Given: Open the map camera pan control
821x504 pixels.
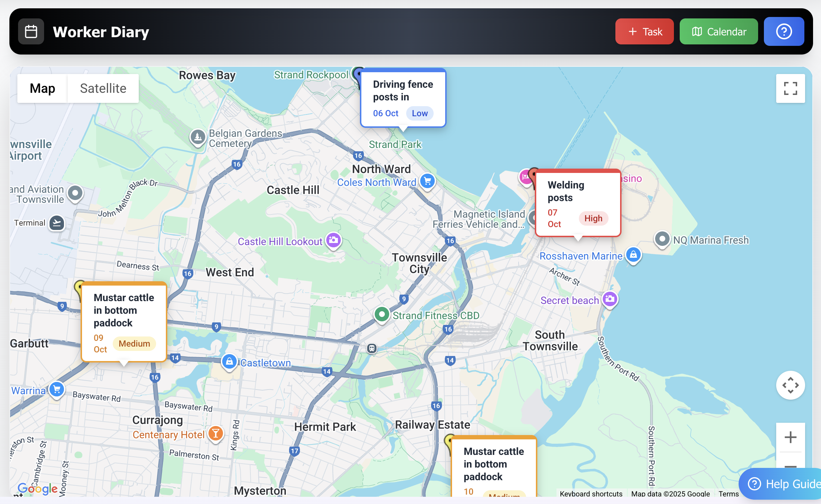Looking at the screenshot, I should tap(790, 385).
